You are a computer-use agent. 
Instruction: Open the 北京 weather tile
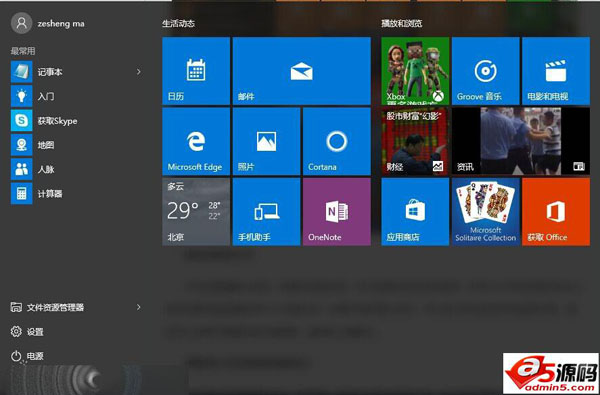tap(196, 212)
